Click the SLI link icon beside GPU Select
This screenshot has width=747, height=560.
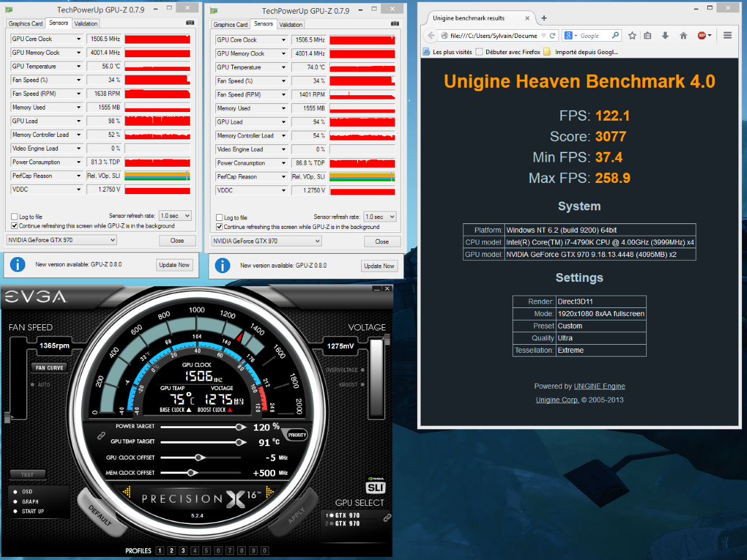(387, 518)
